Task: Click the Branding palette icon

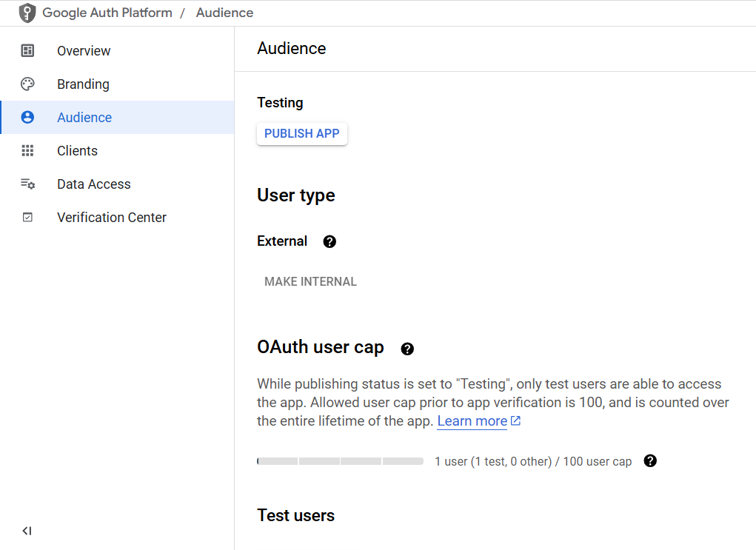Action: (27, 84)
